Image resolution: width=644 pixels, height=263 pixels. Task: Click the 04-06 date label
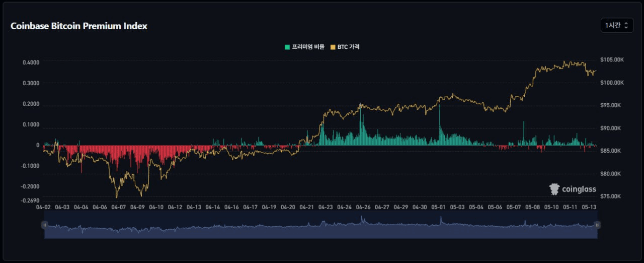pos(100,207)
